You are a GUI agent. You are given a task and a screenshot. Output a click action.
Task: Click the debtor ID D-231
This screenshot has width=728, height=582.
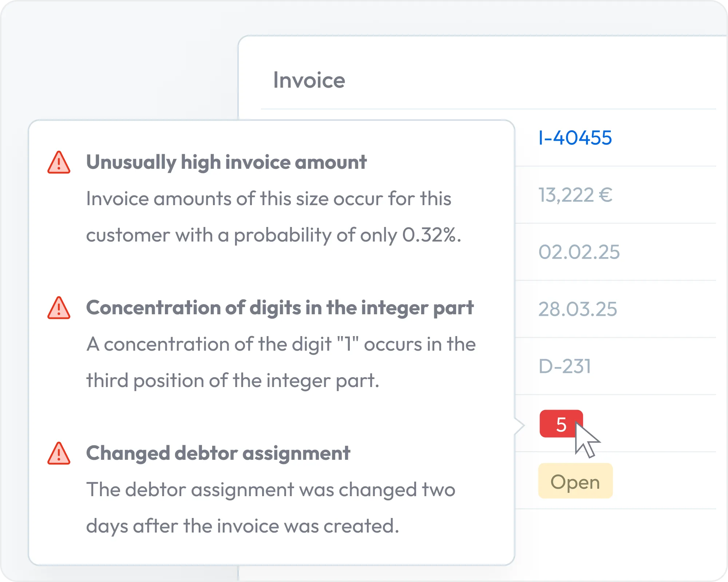(565, 366)
